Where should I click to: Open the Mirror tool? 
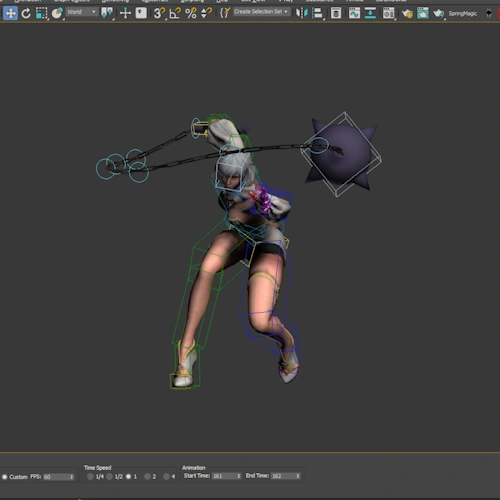point(302,13)
